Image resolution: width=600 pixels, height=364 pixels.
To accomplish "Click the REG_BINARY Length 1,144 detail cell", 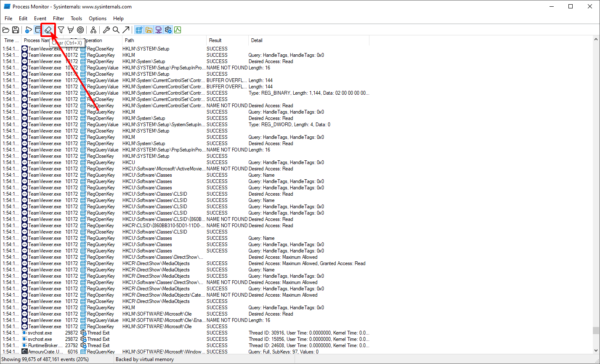I will pyautogui.click(x=309, y=93).
